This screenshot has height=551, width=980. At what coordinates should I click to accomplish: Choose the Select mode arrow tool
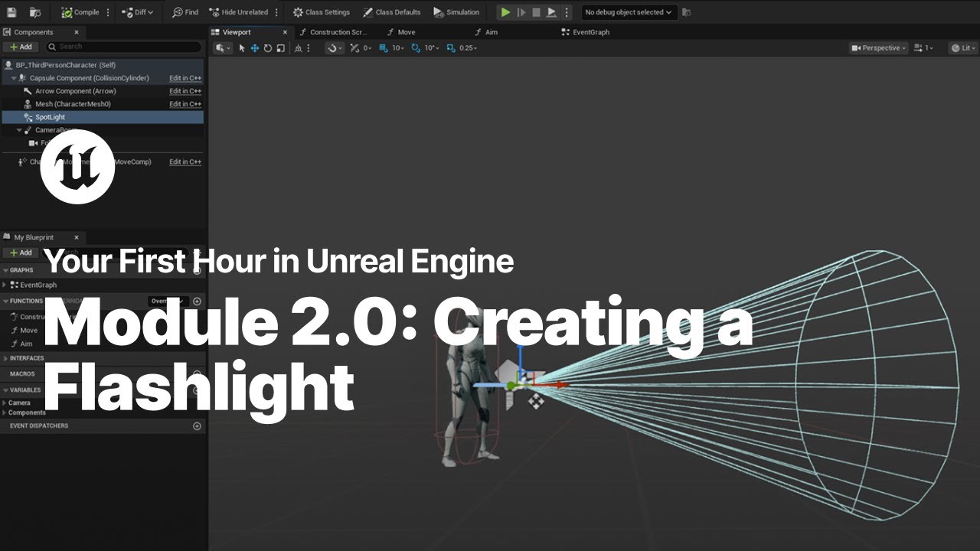[242, 47]
